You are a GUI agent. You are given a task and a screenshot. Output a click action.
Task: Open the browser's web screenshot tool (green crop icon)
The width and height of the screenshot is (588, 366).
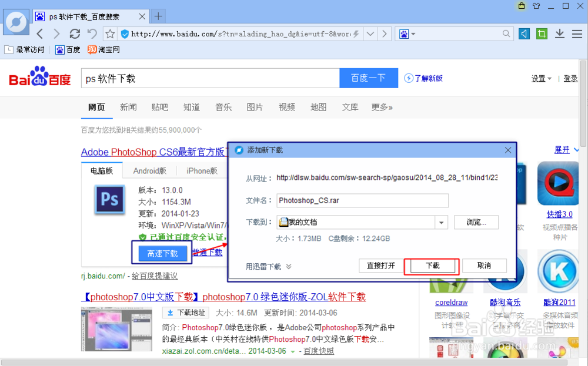coord(541,33)
